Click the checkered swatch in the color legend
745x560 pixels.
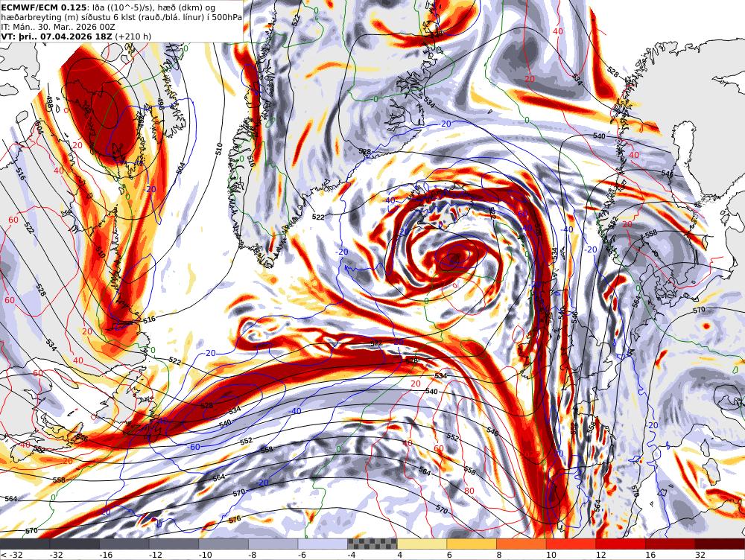point(372,544)
